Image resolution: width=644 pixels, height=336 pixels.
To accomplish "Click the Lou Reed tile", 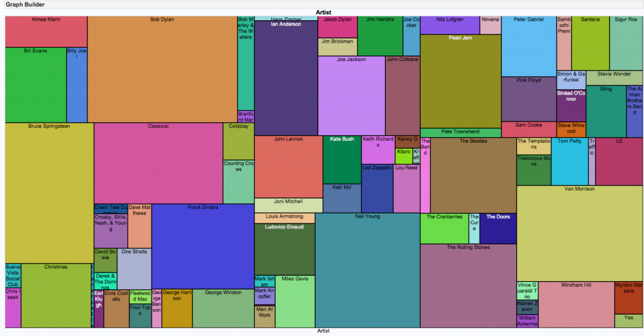I will click(x=407, y=189).
